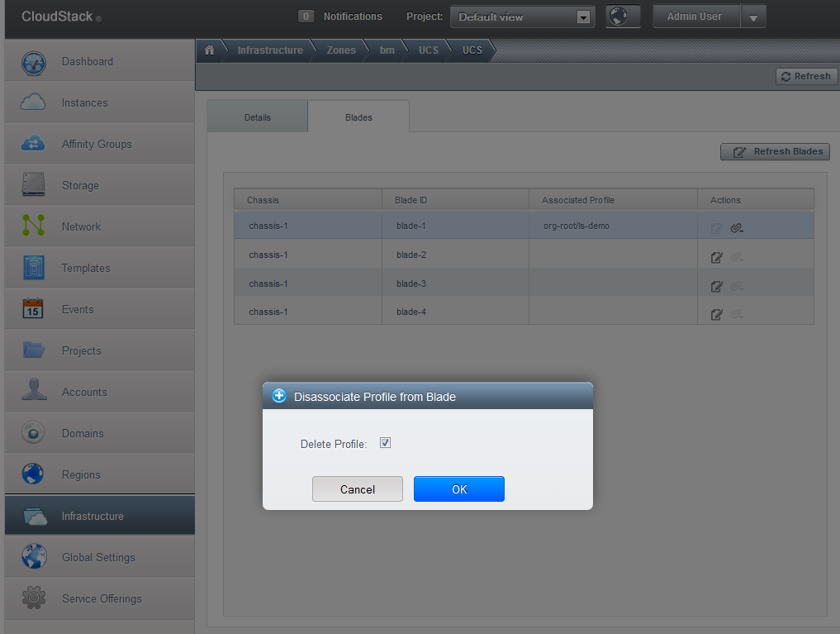Open the Project Default view dropdown

tap(522, 17)
